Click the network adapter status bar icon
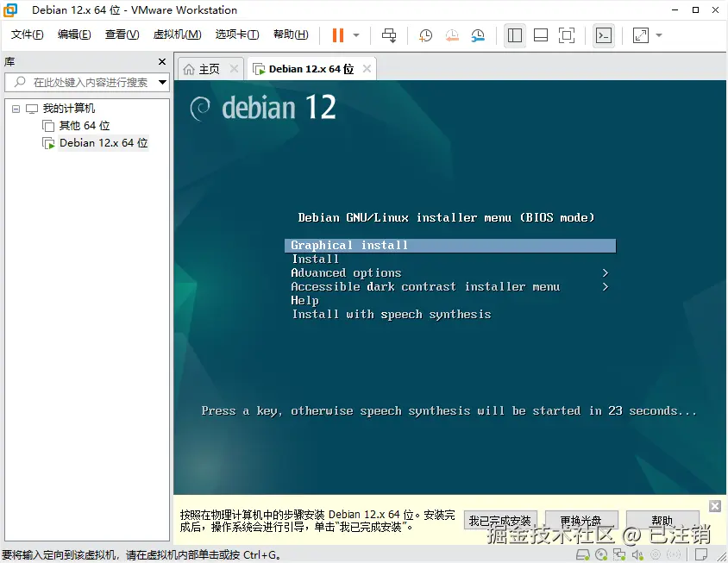This screenshot has width=728, height=563. 618,554
